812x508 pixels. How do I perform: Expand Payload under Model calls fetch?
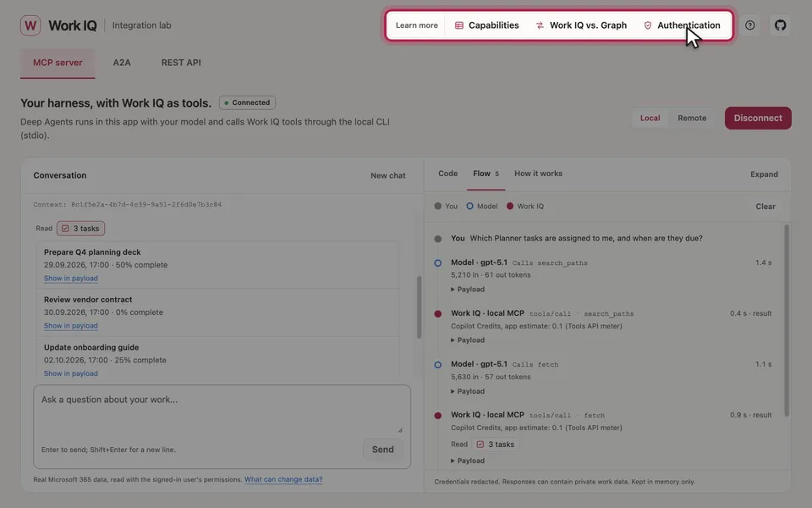point(468,391)
